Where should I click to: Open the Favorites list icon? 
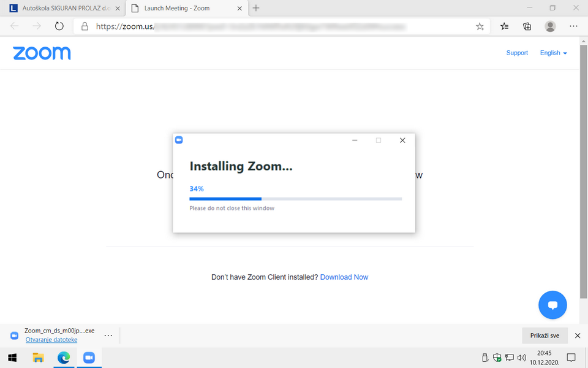504,26
